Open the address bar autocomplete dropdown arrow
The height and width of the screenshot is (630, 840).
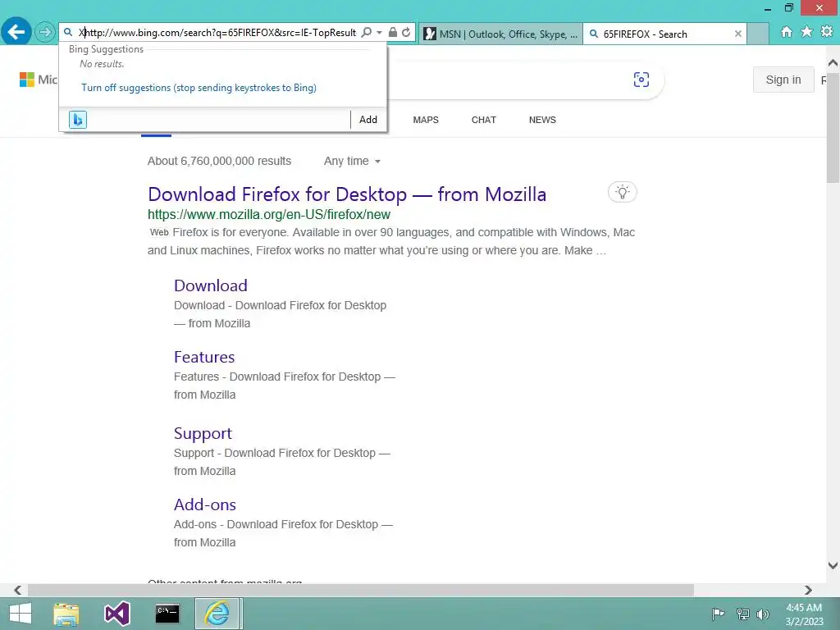379,33
